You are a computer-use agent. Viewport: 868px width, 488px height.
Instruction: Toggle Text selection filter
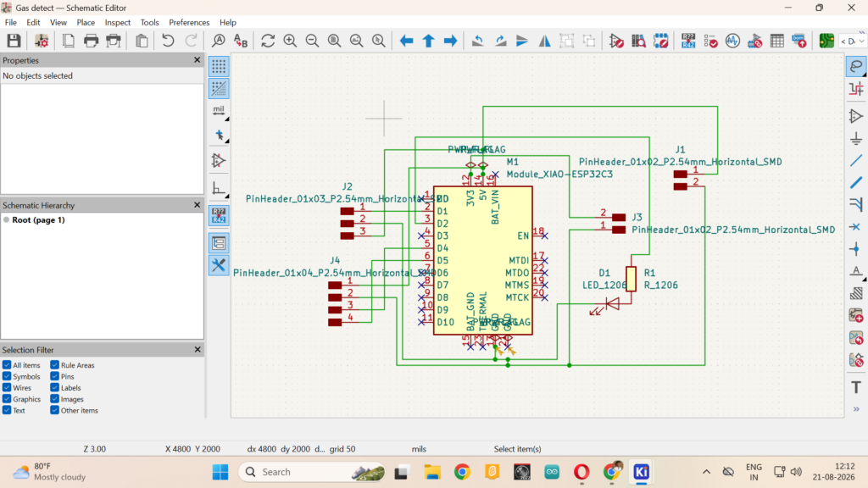(x=7, y=410)
